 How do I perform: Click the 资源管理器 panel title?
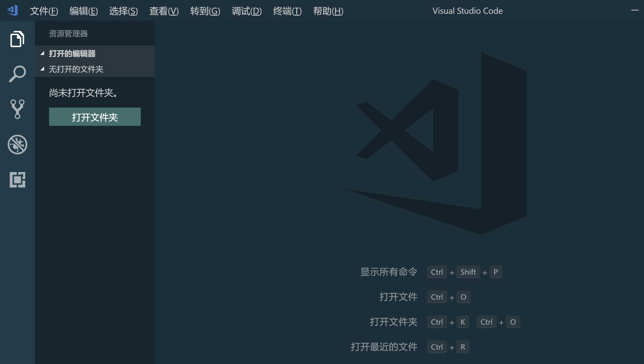tap(68, 34)
